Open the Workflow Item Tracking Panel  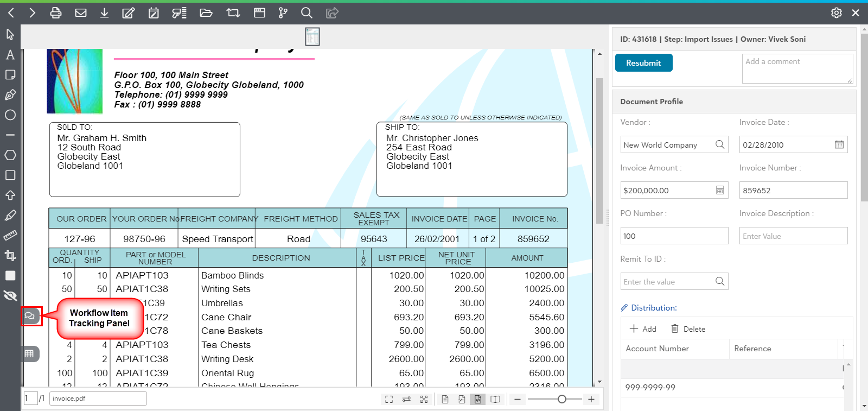(30, 316)
